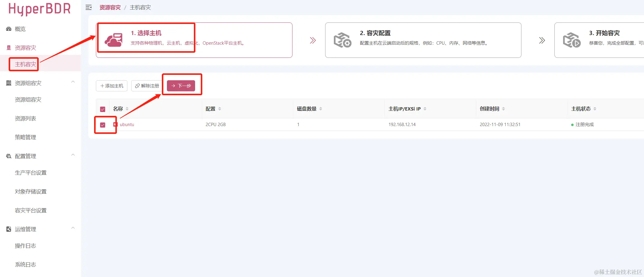Screen dimensions: 644x277
Task: Click the 资源容灾 sidebar icon
Action: 9,48
